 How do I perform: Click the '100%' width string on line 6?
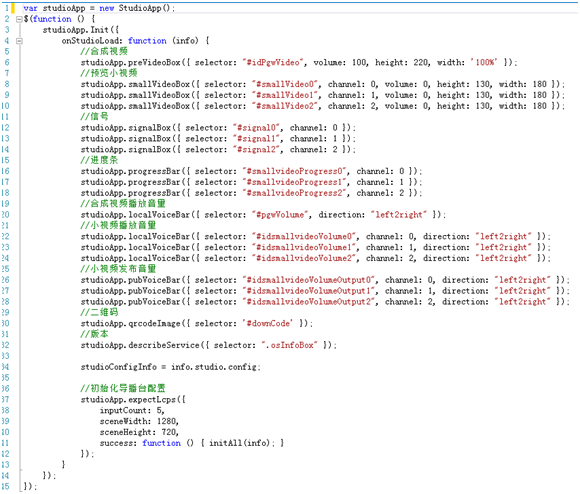point(484,62)
